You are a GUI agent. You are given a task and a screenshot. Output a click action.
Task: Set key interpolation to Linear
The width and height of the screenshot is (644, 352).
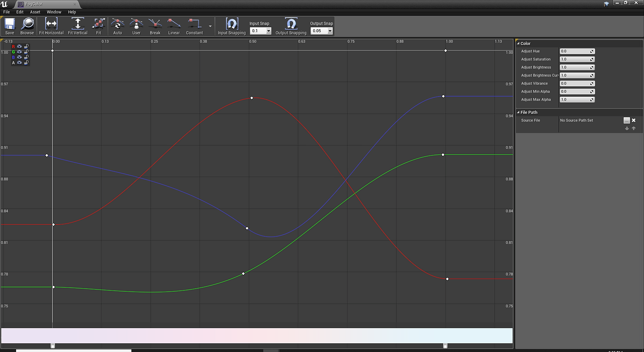tap(174, 27)
